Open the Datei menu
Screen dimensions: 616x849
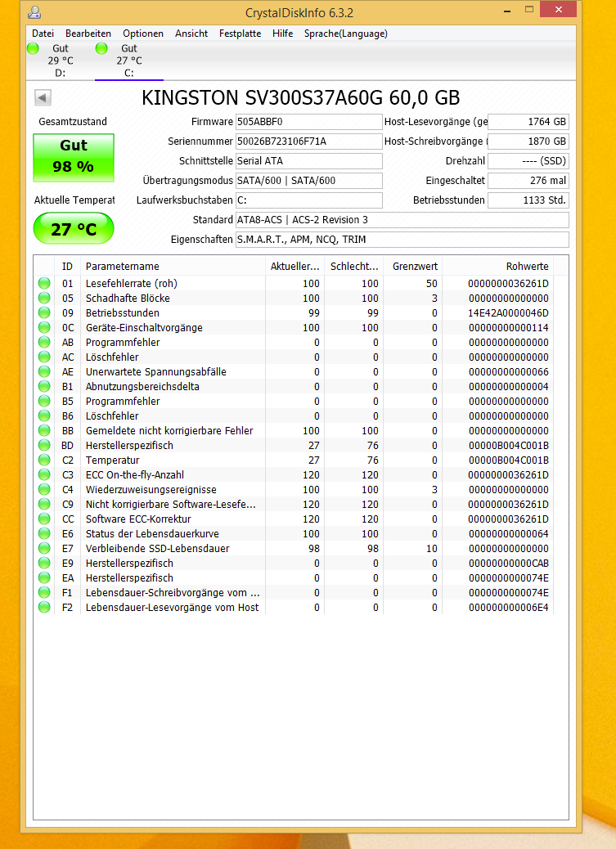43,34
